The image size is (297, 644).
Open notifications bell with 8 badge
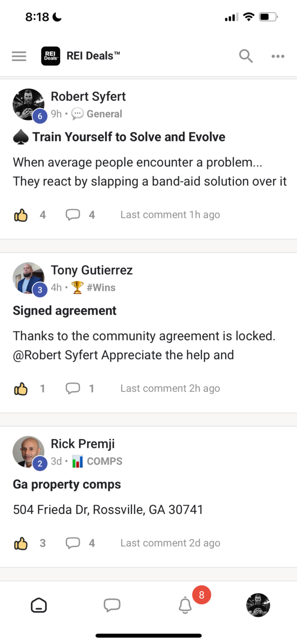point(185,606)
